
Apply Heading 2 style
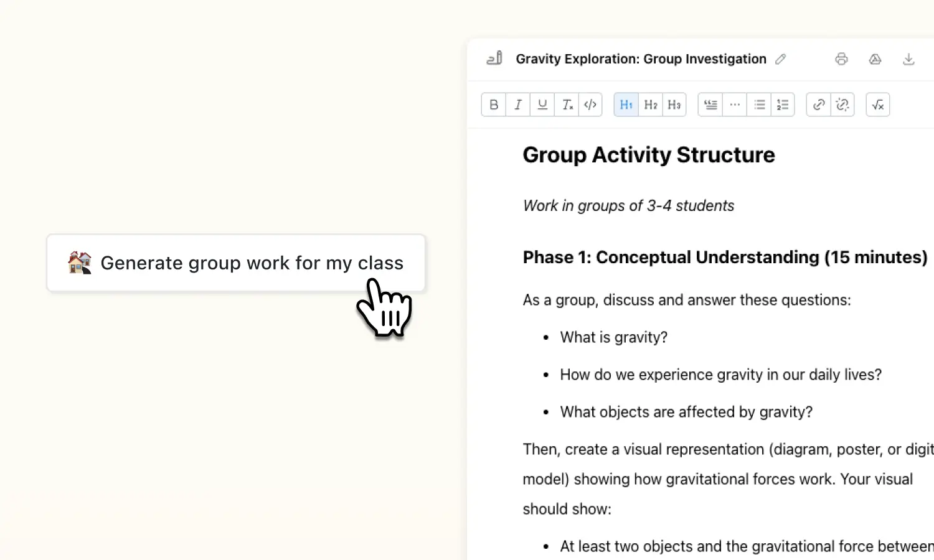point(650,105)
